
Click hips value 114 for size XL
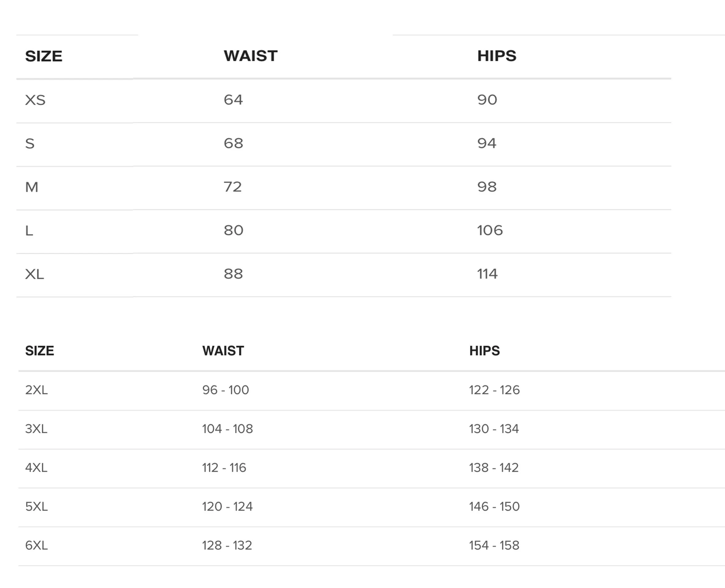point(487,274)
